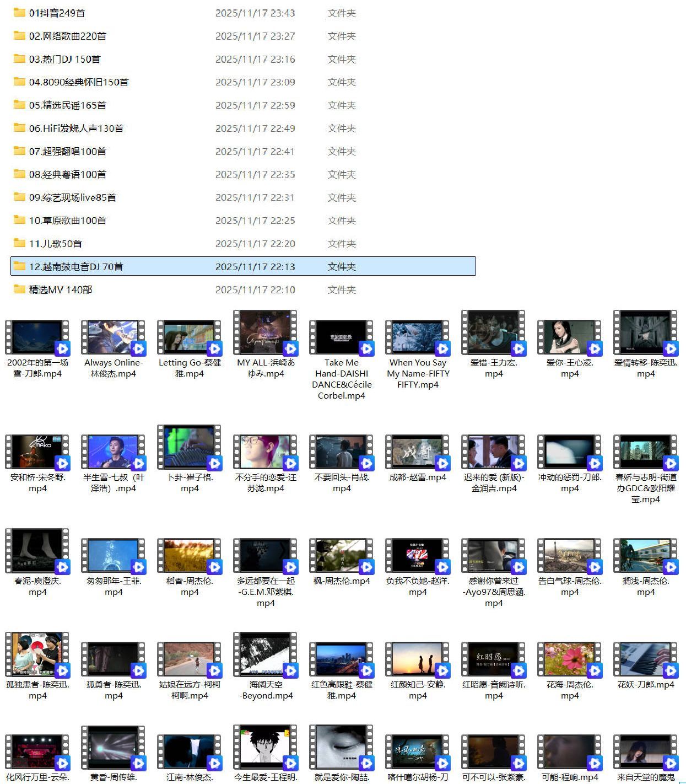Select the 03.热门DJ 150首 folder icon
Image resolution: width=686 pixels, height=784 pixels.
click(x=19, y=59)
